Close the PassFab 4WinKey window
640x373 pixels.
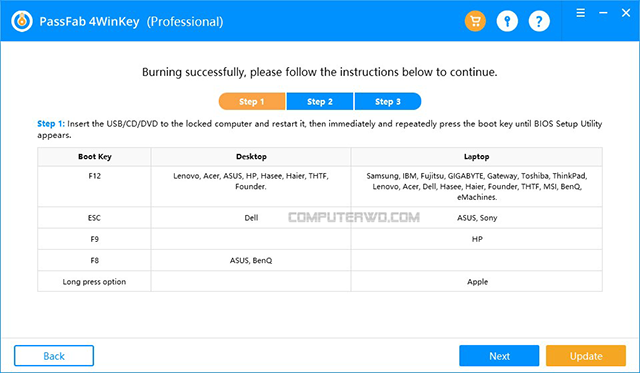pos(626,13)
